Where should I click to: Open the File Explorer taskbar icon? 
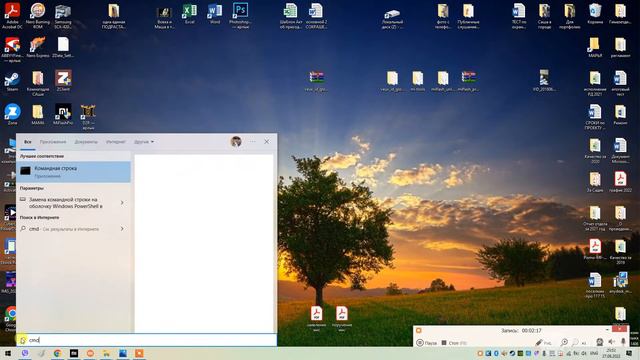(107, 353)
